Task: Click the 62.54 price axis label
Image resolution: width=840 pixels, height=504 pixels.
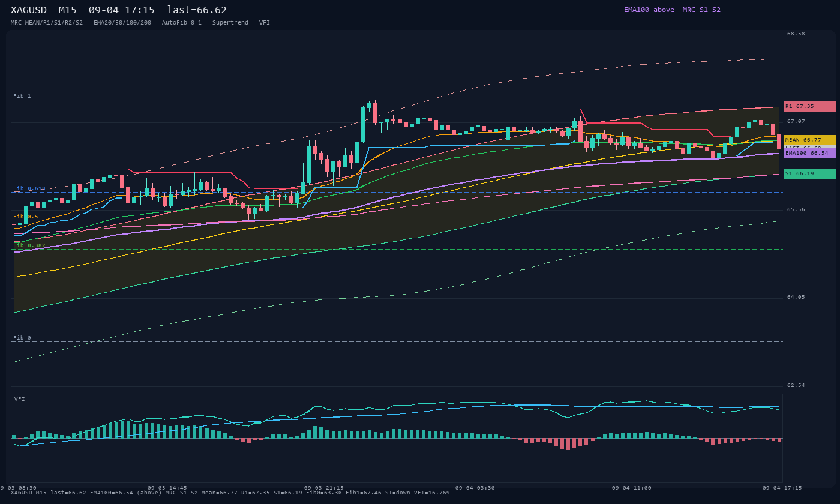Action: click(796, 386)
